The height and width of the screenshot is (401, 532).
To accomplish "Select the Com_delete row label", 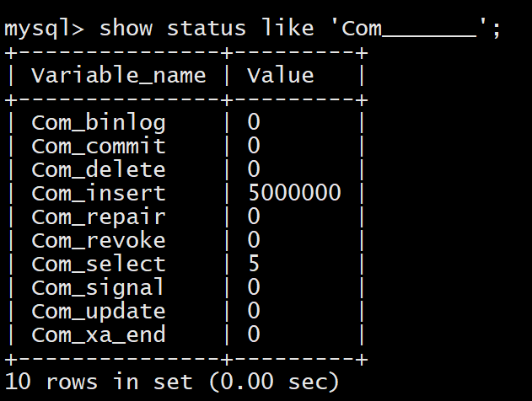I will (98, 169).
